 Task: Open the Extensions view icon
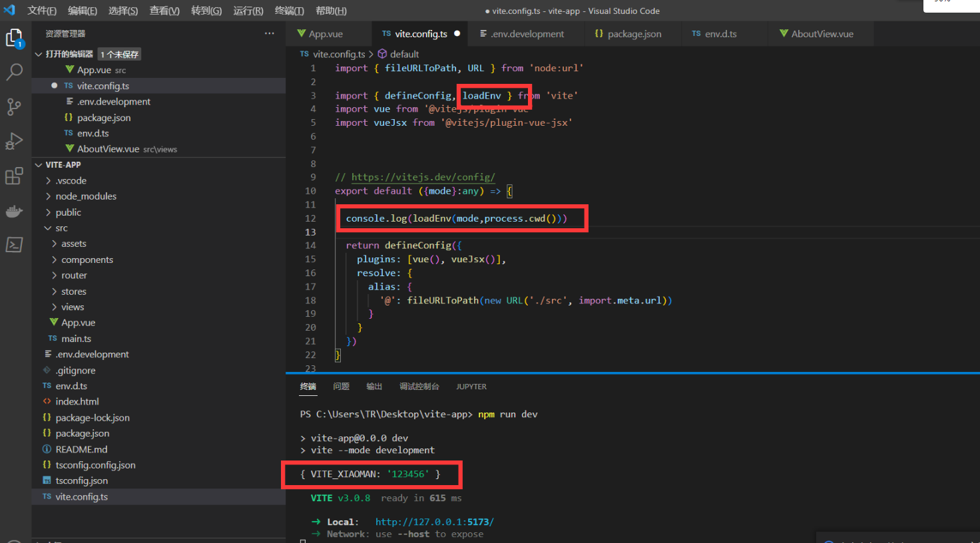14,176
